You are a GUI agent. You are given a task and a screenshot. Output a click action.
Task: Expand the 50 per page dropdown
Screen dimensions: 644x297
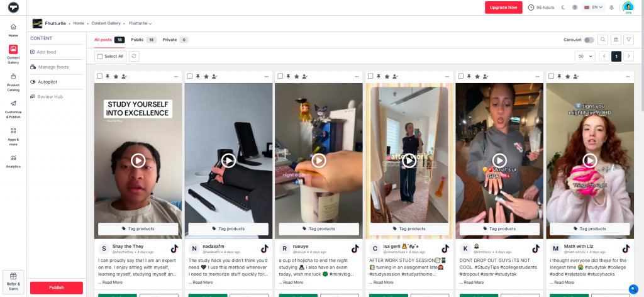584,56
